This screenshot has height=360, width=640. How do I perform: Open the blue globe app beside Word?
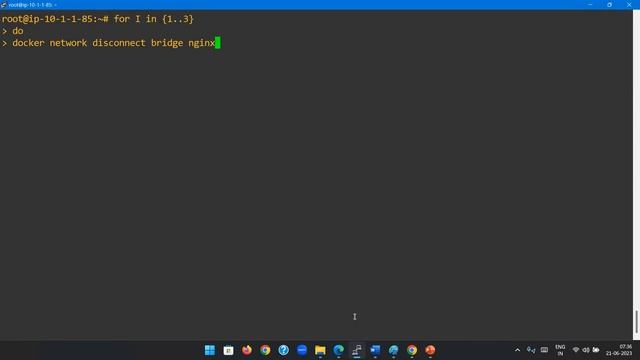pyautogui.click(x=393, y=350)
